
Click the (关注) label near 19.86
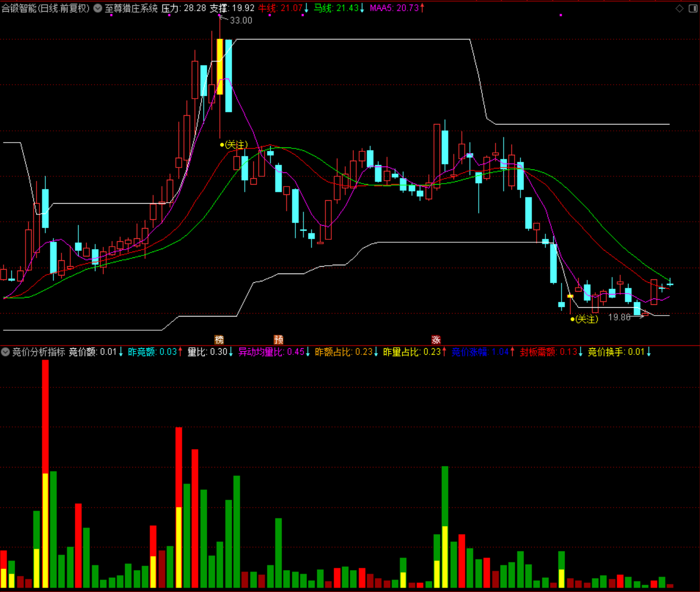coord(587,319)
